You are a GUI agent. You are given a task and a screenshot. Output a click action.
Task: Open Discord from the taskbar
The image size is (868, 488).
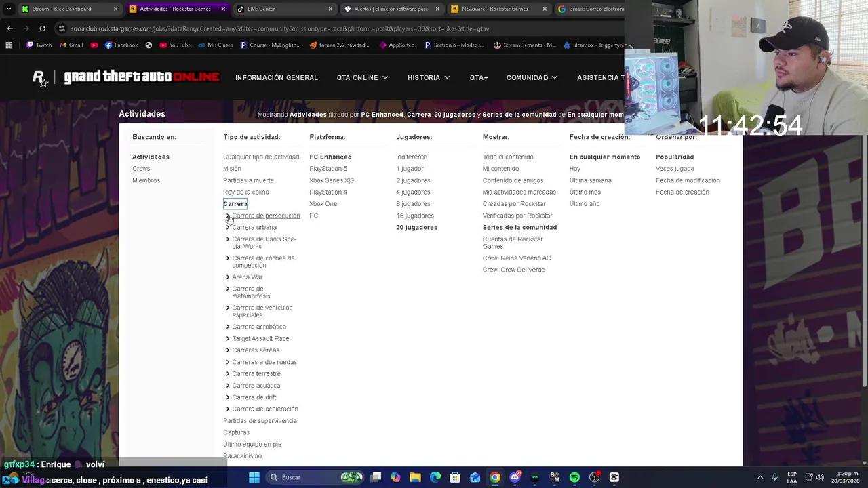click(x=515, y=477)
